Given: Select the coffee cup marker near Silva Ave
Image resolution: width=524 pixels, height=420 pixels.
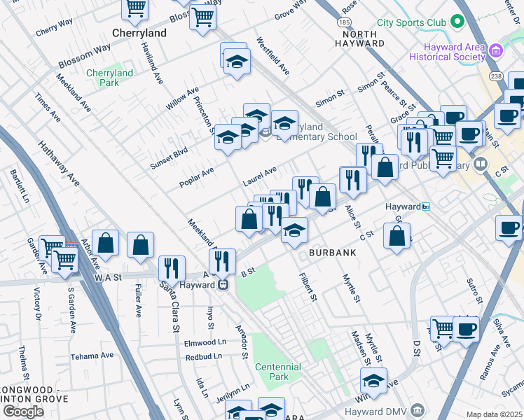Looking at the screenshot, I should [466, 332].
